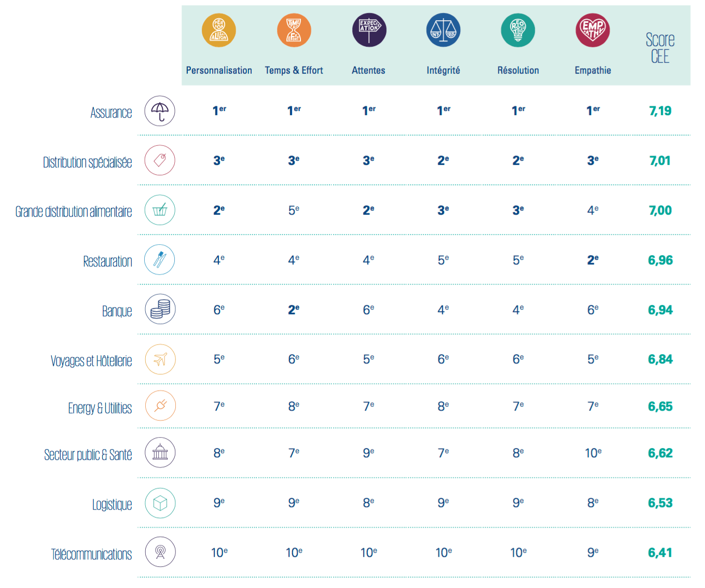Select the Temps & Effort hourglass icon

(x=294, y=30)
